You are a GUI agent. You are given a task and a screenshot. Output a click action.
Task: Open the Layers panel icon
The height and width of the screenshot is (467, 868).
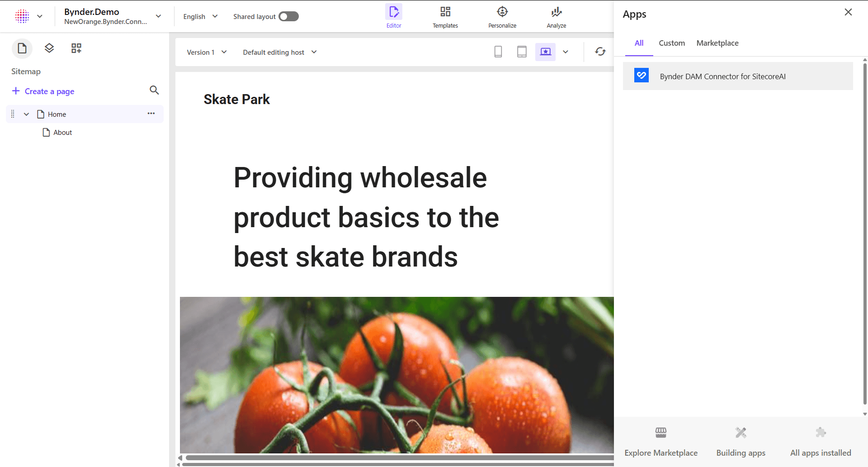[x=49, y=48]
